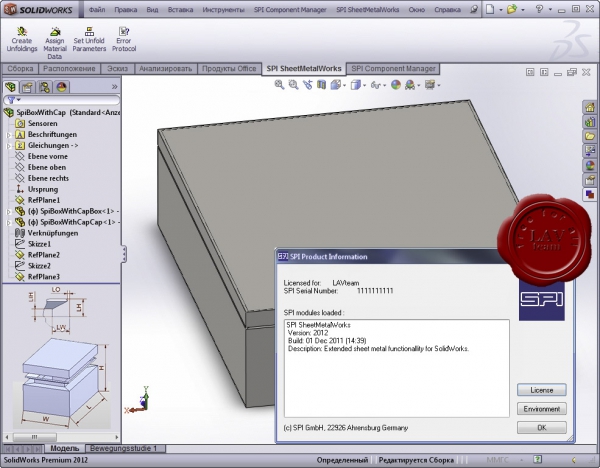Click the Zoom to Area icon
Image resolution: width=600 pixels, height=468 pixels.
click(x=293, y=85)
